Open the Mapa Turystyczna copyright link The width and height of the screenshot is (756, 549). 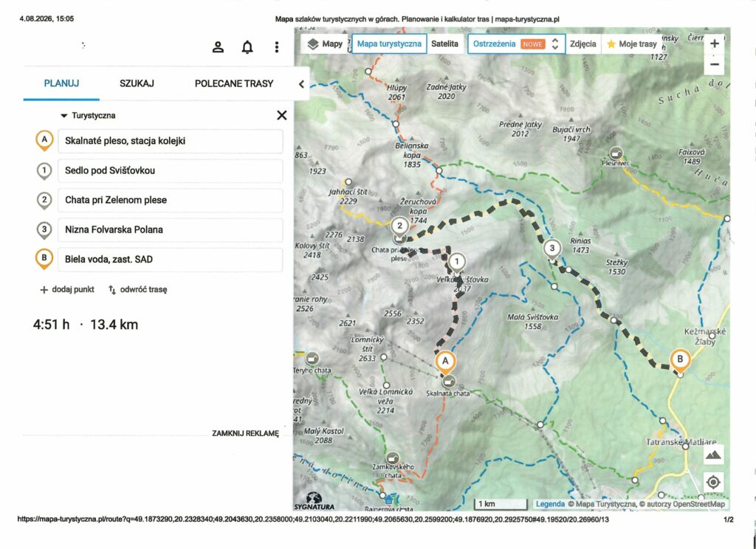click(602, 504)
